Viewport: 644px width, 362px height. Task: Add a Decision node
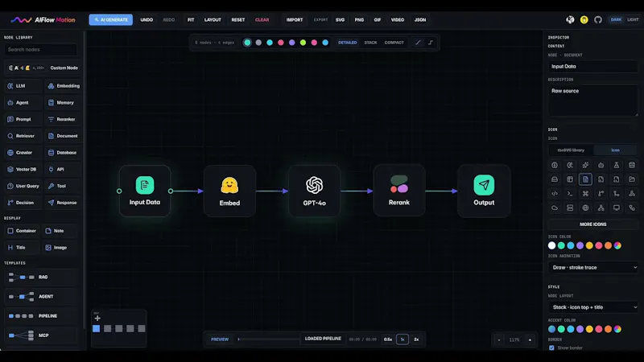[23, 203]
